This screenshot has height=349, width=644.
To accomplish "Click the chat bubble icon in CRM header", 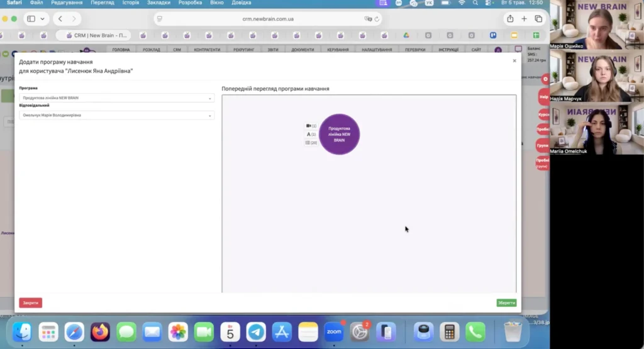I will [518, 49].
